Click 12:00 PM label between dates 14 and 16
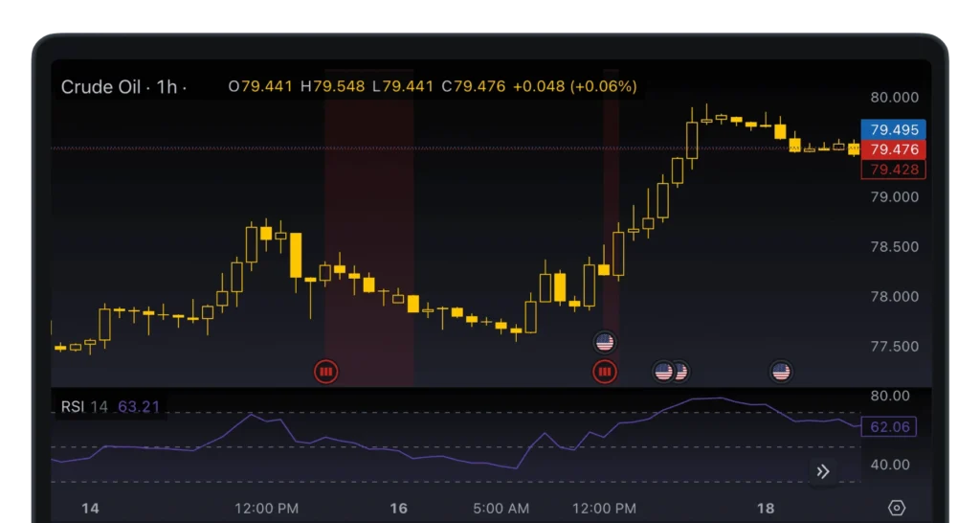Image resolution: width=980 pixels, height=523 pixels. pos(266,509)
